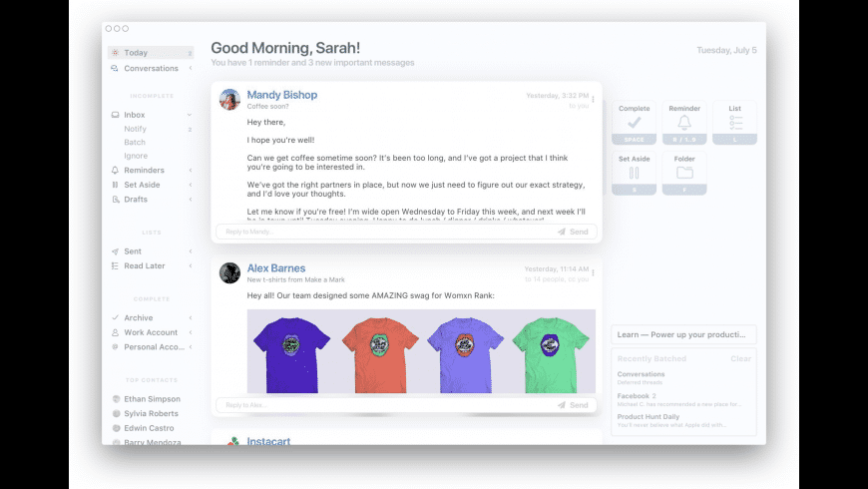Collapse the Inbox section chevron
This screenshot has height=489, width=868.
point(190,115)
